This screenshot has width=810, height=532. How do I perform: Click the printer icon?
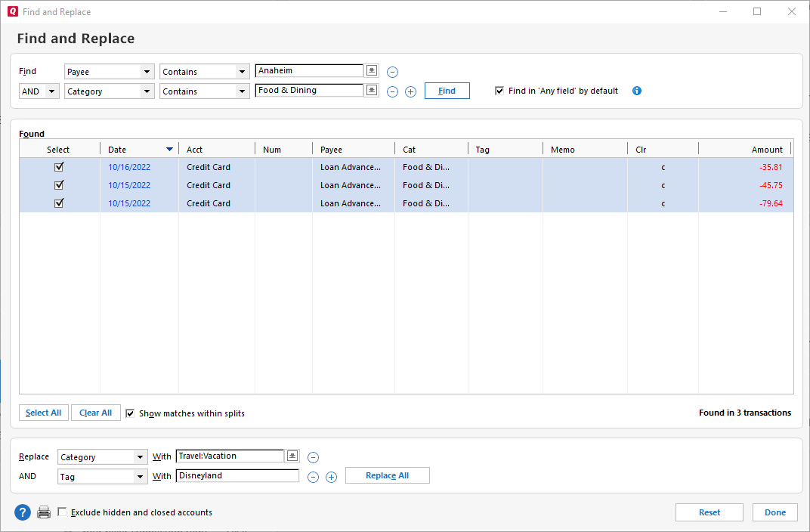click(x=44, y=512)
